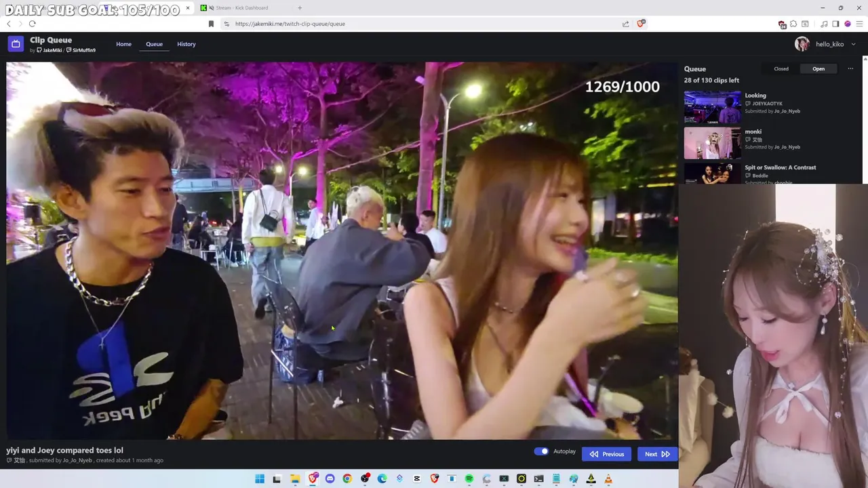
Task: Expand the hello_kiko account dropdown
Action: point(853,44)
